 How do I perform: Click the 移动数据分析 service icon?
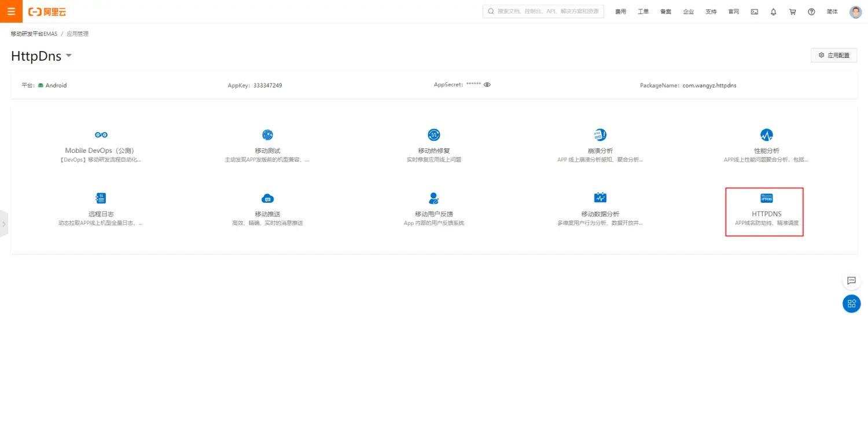(600, 198)
